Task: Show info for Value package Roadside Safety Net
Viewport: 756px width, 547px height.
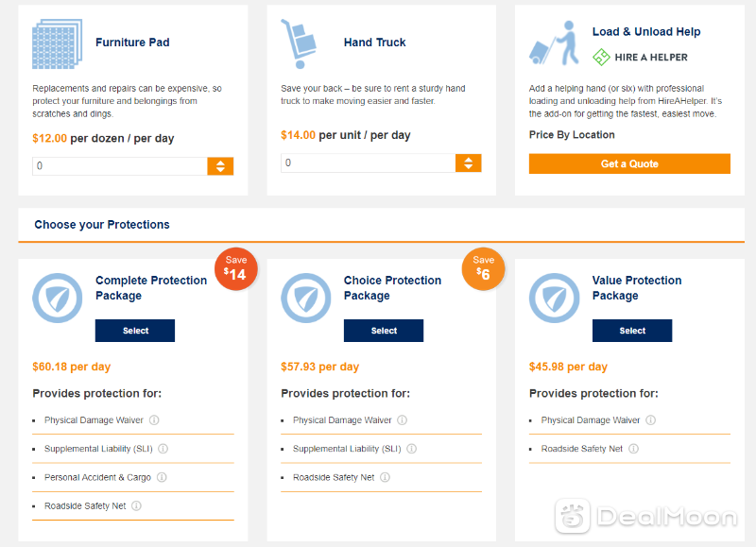Action: [633, 449]
